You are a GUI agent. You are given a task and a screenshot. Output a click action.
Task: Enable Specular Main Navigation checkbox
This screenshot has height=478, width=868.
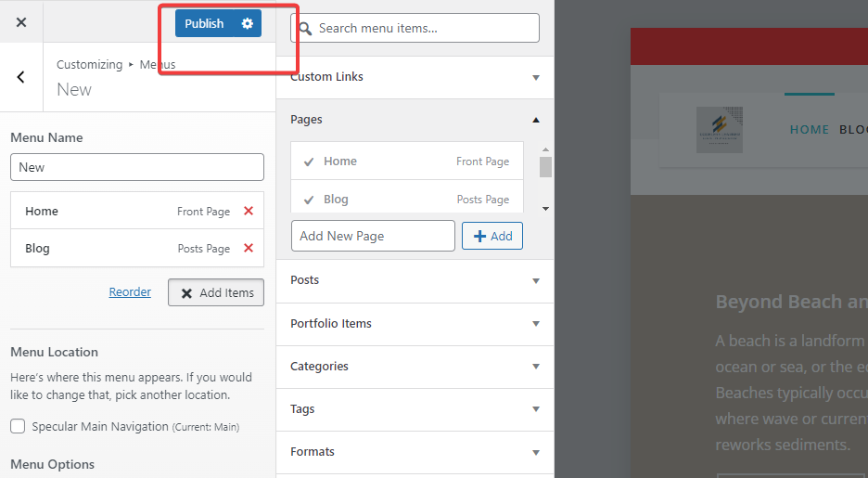pyautogui.click(x=18, y=426)
